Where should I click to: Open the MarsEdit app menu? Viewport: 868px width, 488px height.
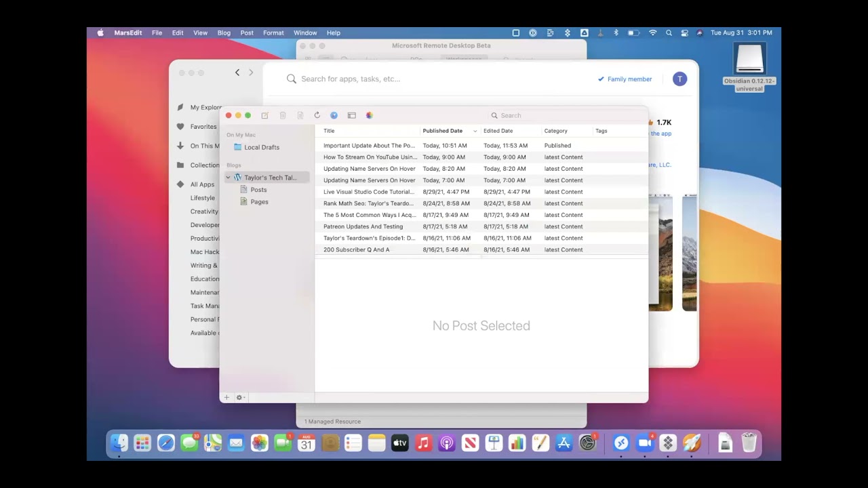click(x=127, y=33)
